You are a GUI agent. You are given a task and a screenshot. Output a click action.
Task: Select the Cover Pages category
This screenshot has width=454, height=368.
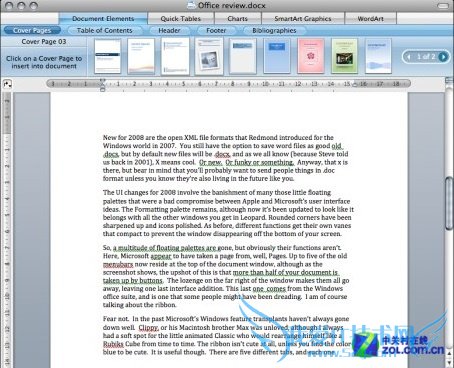tap(32, 30)
